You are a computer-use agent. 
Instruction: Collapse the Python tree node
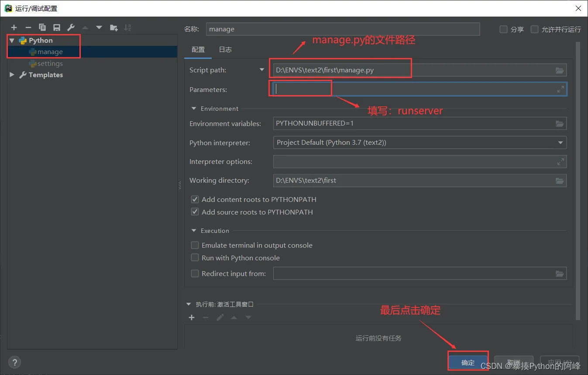pyautogui.click(x=12, y=41)
